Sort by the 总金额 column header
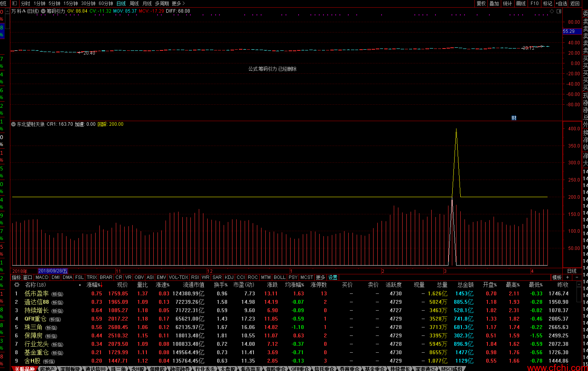The image size is (588, 371). 466,285
